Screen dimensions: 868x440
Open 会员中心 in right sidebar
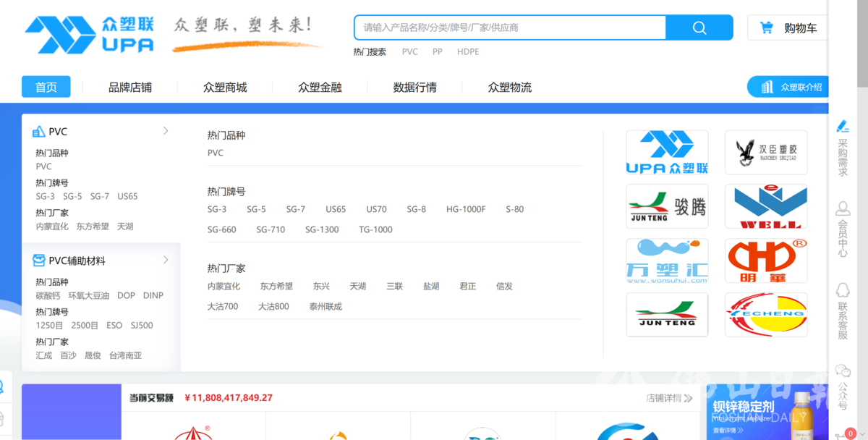click(843, 229)
